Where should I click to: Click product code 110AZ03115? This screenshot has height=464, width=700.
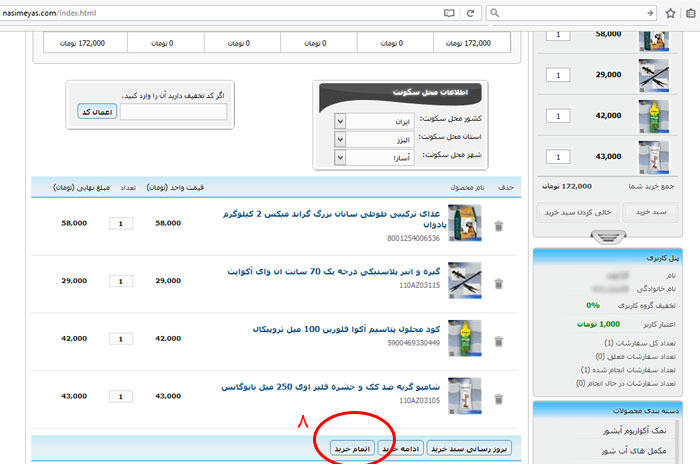pyautogui.click(x=420, y=285)
